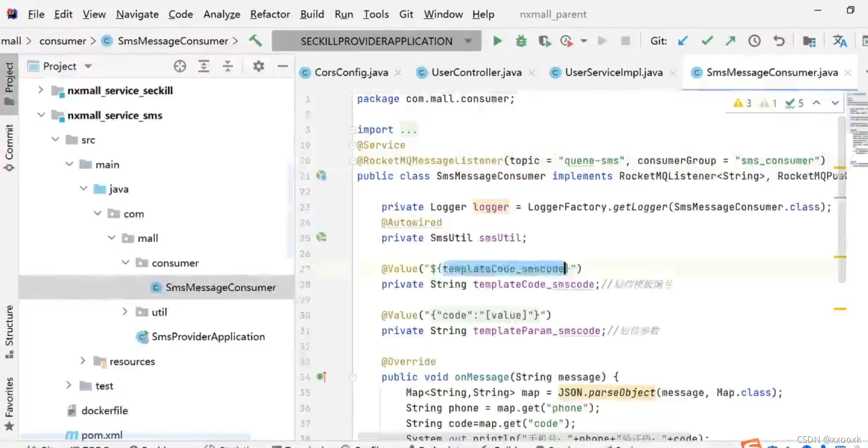Image resolution: width=868 pixels, height=448 pixels.
Task: Push commits with Git green arrow
Action: (x=730, y=41)
